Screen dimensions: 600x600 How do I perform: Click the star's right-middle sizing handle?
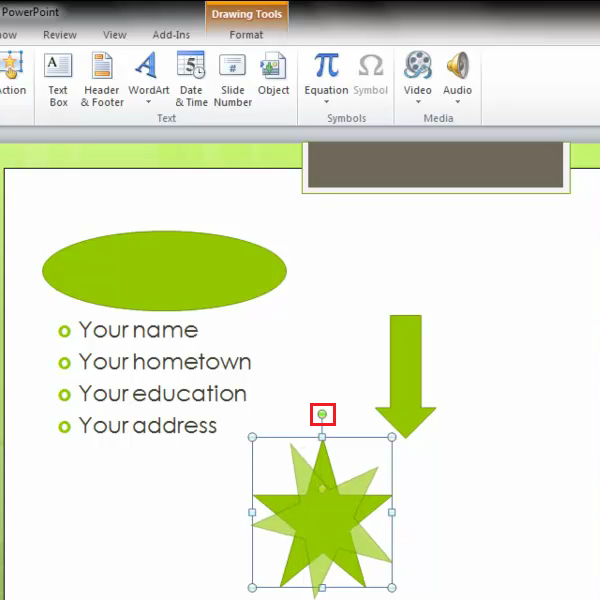tap(392, 512)
